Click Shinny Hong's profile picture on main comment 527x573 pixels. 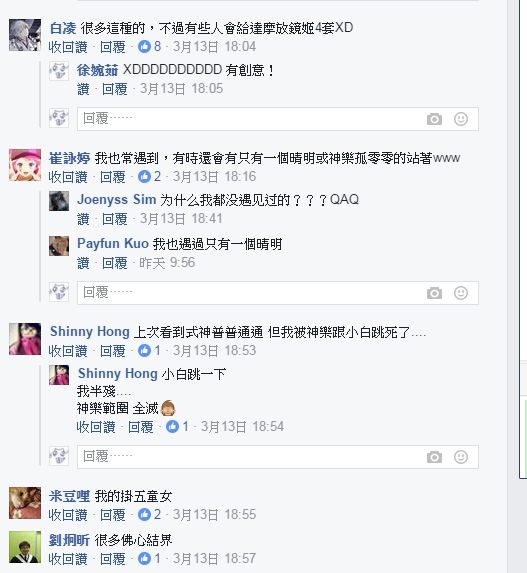25,339
